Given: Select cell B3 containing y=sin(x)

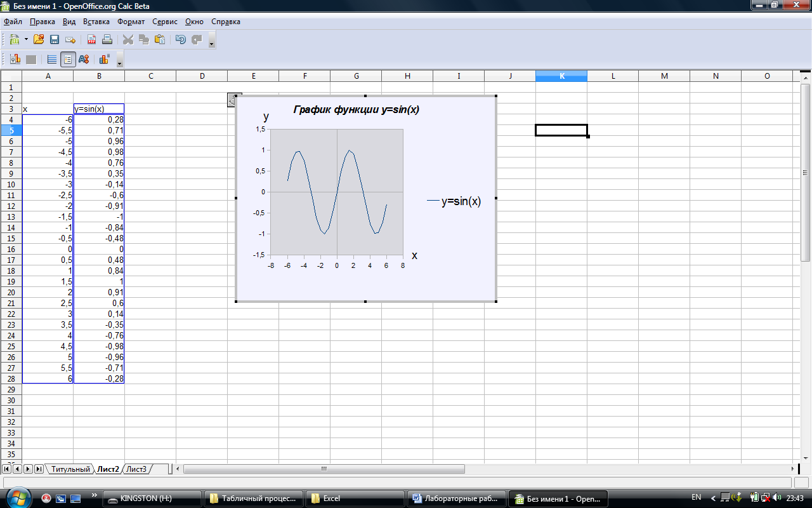Looking at the screenshot, I should pos(99,109).
